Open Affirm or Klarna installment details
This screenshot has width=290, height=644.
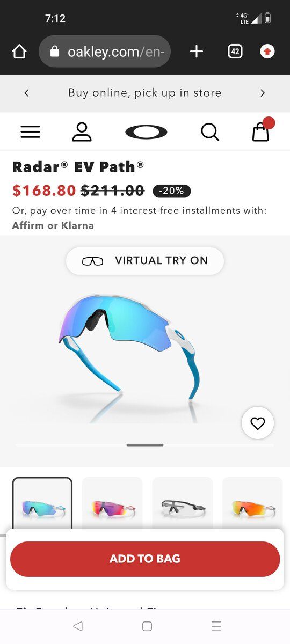click(x=53, y=225)
